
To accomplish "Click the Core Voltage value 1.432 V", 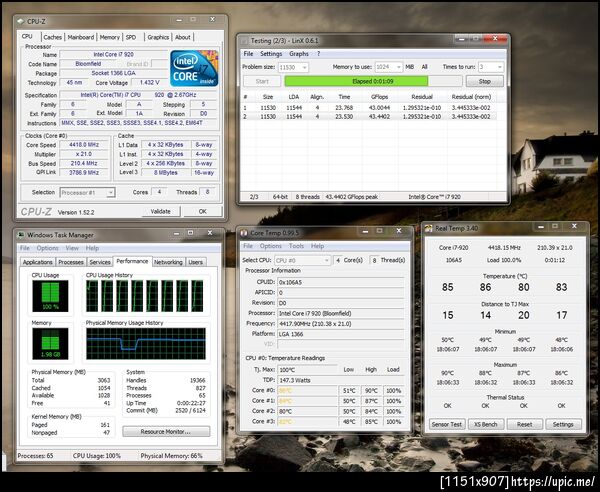I will [x=150, y=82].
